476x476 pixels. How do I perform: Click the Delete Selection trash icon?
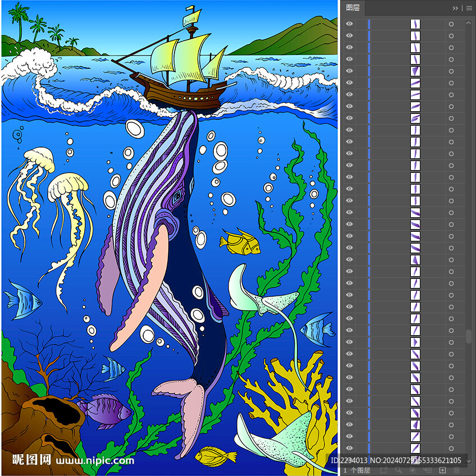[x=456, y=470]
